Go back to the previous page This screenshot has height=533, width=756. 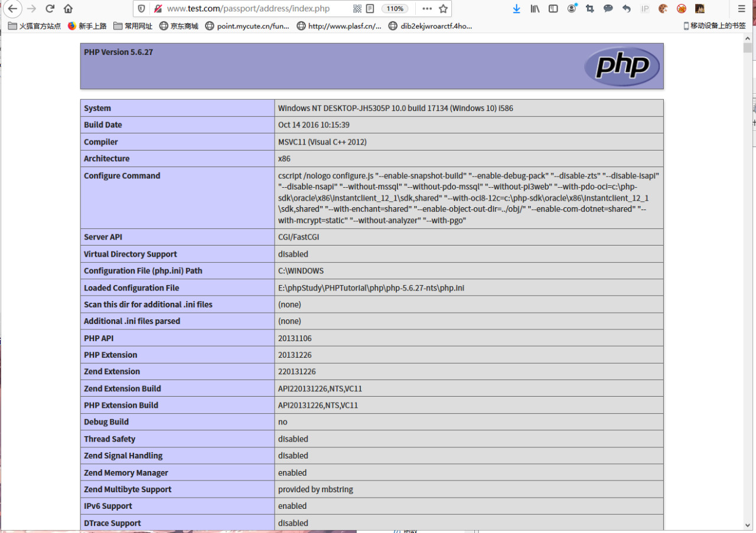click(12, 9)
